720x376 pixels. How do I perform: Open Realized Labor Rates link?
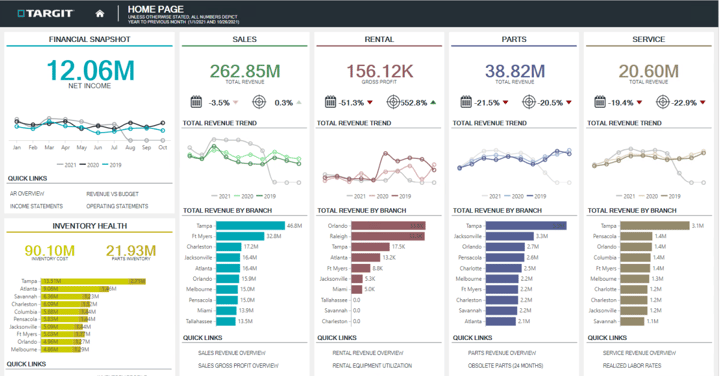(x=632, y=365)
